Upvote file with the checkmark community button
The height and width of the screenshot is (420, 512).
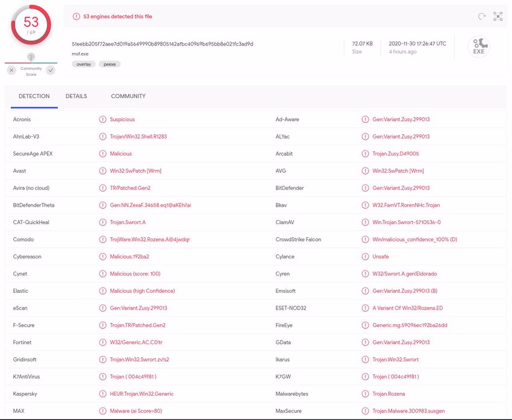coord(51,71)
